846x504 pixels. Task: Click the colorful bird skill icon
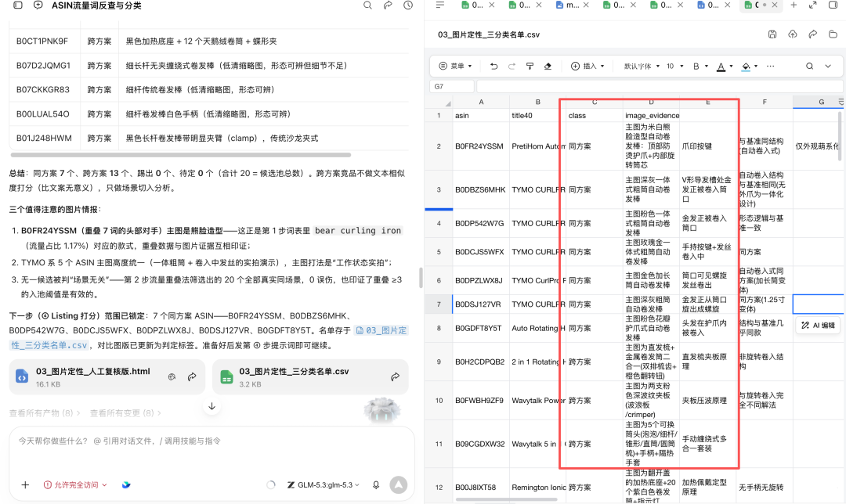pos(125,484)
